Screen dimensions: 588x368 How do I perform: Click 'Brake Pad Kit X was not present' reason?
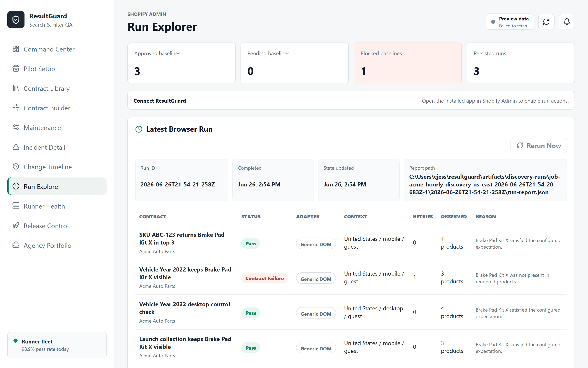coord(512,278)
